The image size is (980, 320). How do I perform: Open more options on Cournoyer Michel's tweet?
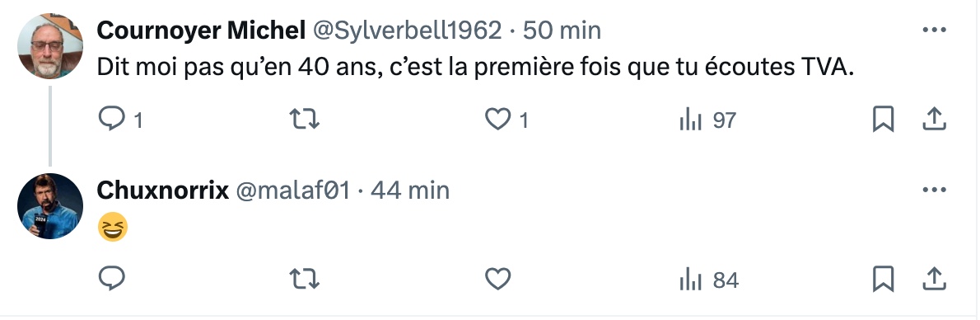pyautogui.click(x=934, y=30)
